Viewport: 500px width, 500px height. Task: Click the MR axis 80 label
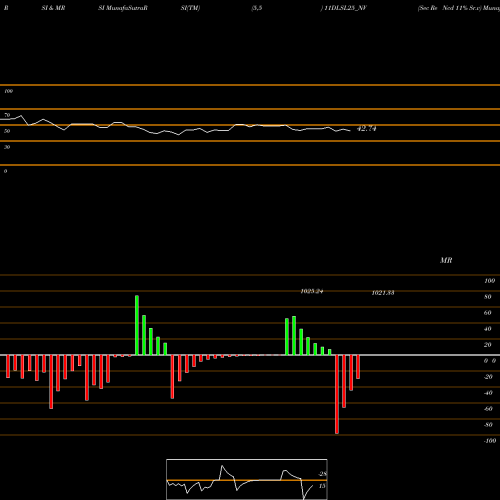pyautogui.click(x=488, y=297)
